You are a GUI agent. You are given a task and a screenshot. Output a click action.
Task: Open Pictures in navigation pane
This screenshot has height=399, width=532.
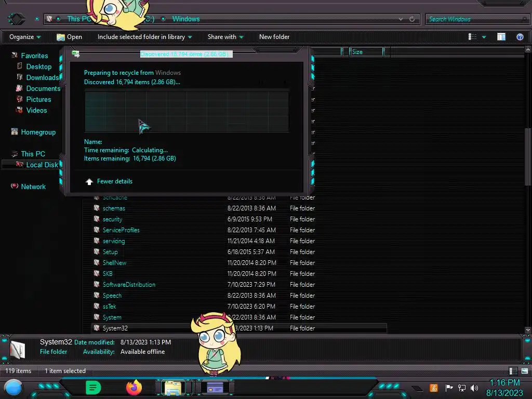click(38, 99)
